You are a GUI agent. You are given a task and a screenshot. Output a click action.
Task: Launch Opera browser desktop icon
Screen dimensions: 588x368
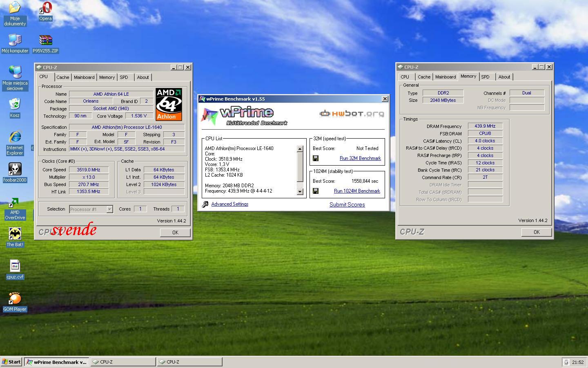pyautogui.click(x=45, y=11)
